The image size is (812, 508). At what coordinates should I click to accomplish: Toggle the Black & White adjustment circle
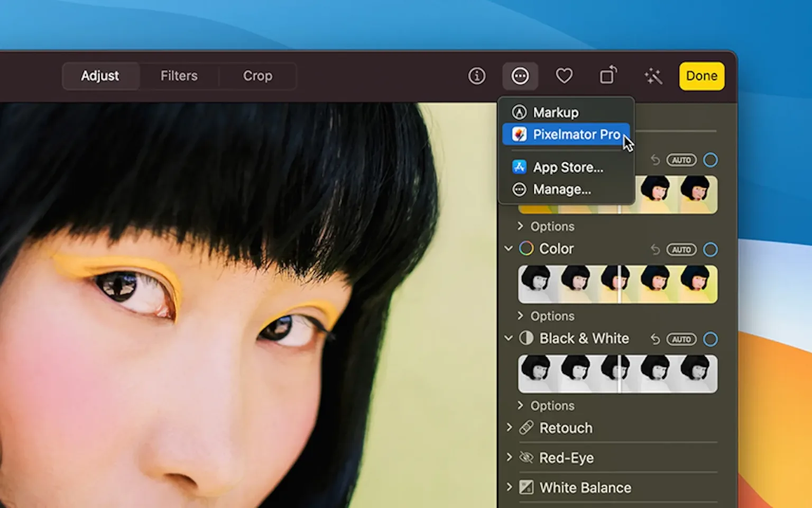[x=710, y=339]
